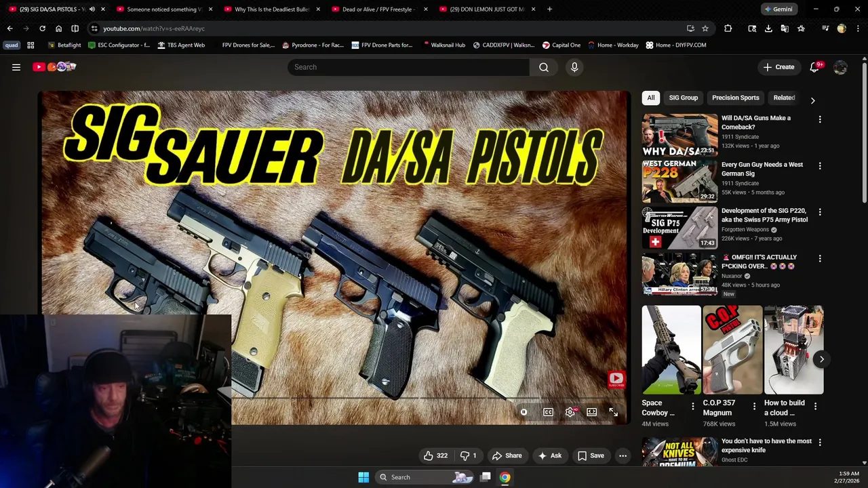Open the Forgotten Weapons channel link

(x=745, y=229)
